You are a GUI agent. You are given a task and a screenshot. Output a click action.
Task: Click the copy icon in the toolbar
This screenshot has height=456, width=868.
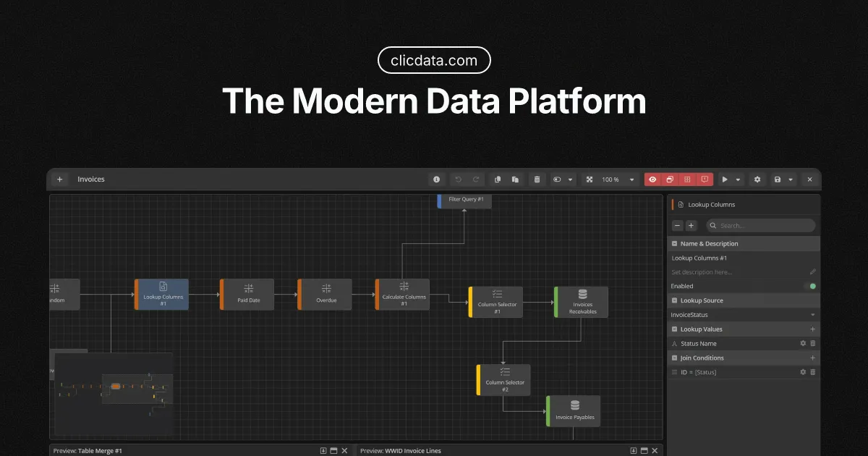pyautogui.click(x=497, y=180)
